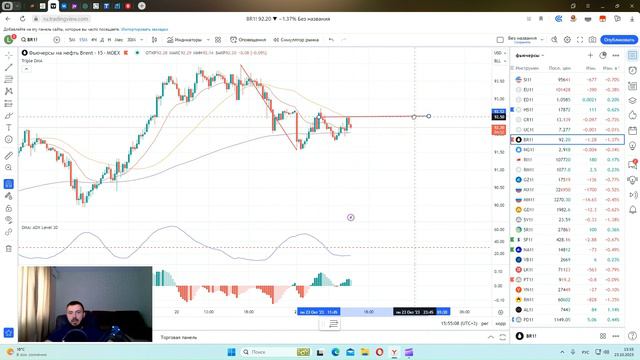Open the Симулятор рынка replay button
Image resolution: width=640 pixels, height=360 pixels.
pos(296,40)
